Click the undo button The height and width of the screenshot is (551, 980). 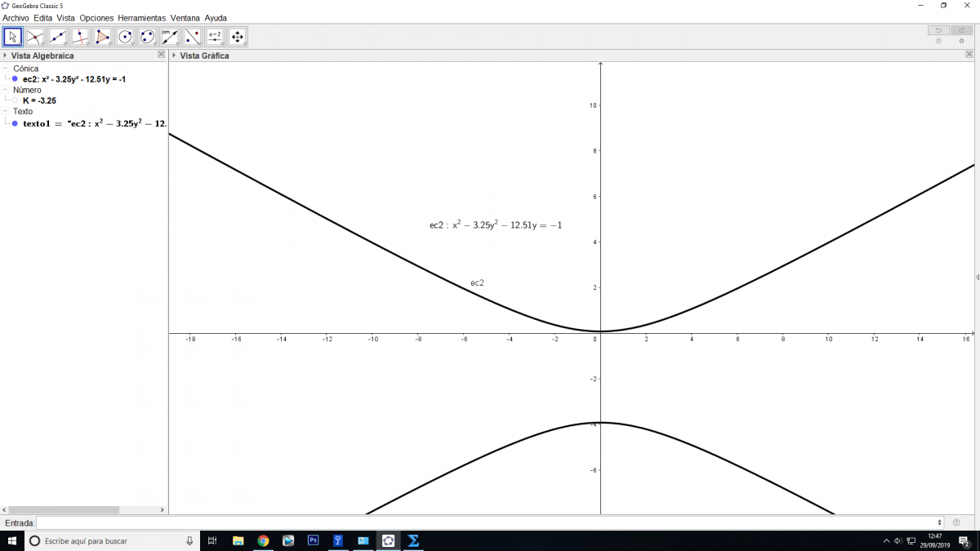pos(938,30)
